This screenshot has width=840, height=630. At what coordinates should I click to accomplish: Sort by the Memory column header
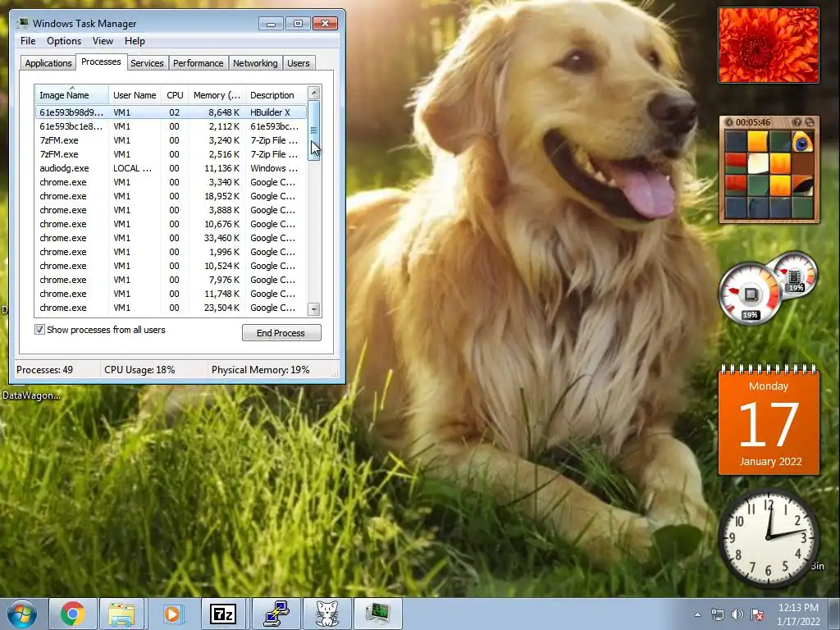coord(217,95)
